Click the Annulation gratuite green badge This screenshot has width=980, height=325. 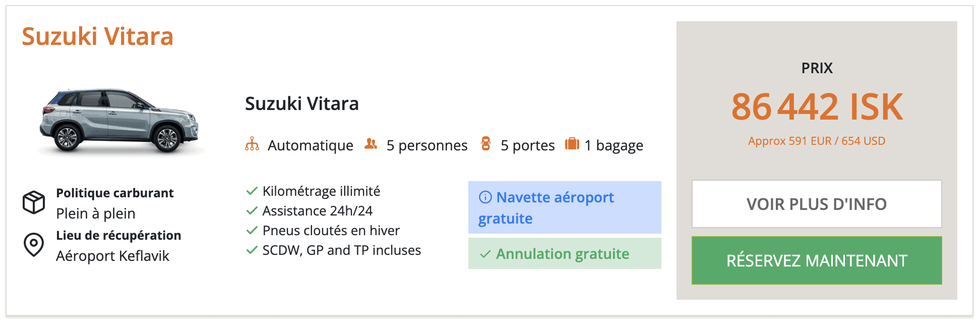point(565,253)
